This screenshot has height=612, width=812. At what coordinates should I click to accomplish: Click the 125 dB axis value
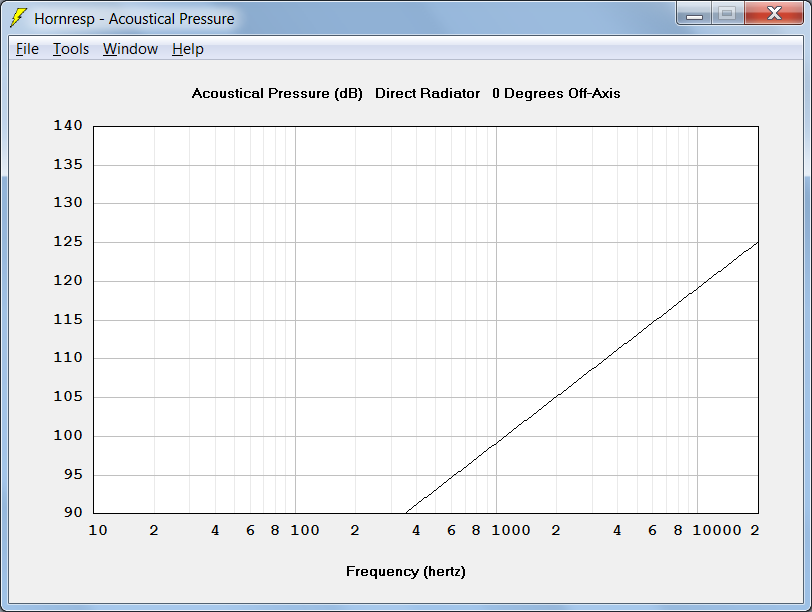tap(68, 241)
